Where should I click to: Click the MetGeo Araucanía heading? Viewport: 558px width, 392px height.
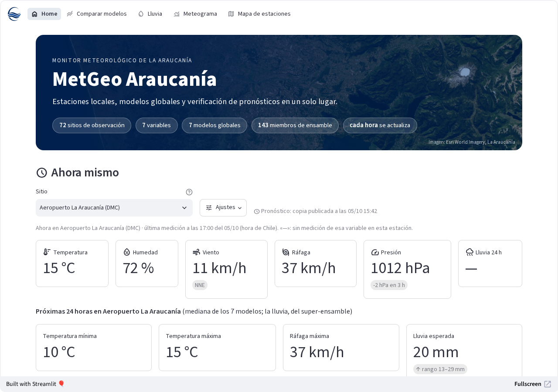tap(135, 79)
